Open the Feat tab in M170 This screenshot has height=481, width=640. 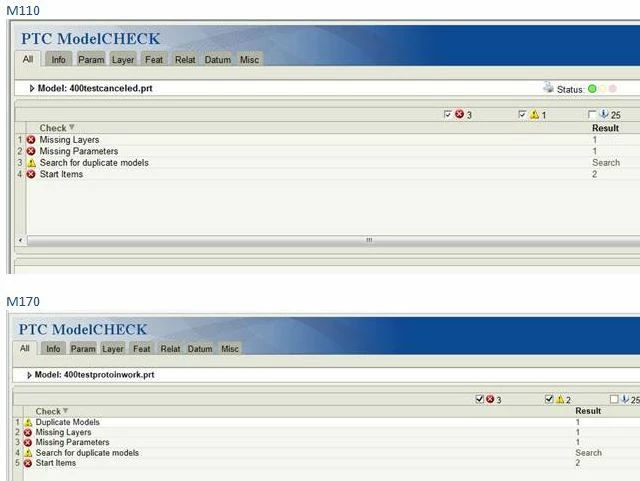[142, 349]
